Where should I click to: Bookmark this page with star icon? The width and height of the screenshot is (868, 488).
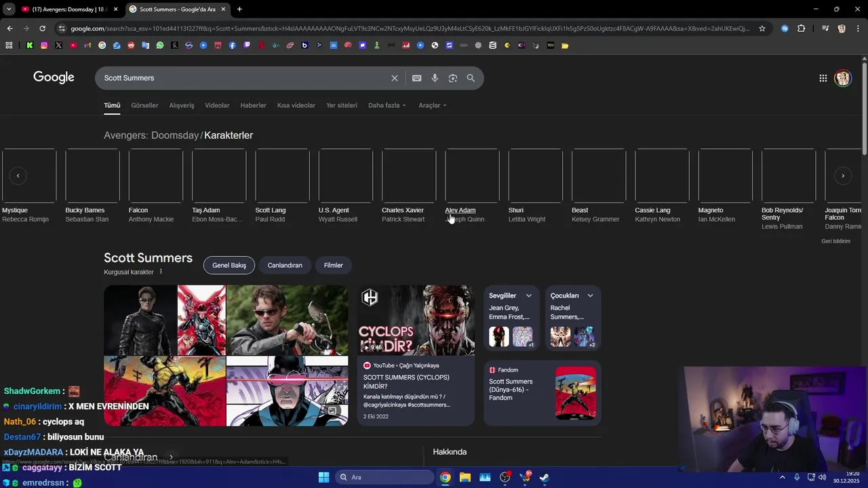[x=762, y=28]
